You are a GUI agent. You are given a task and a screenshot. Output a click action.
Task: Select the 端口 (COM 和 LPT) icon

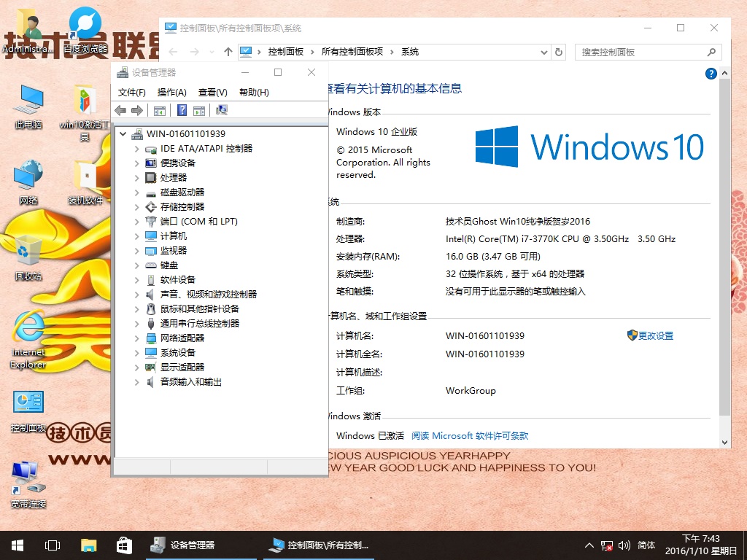click(150, 222)
